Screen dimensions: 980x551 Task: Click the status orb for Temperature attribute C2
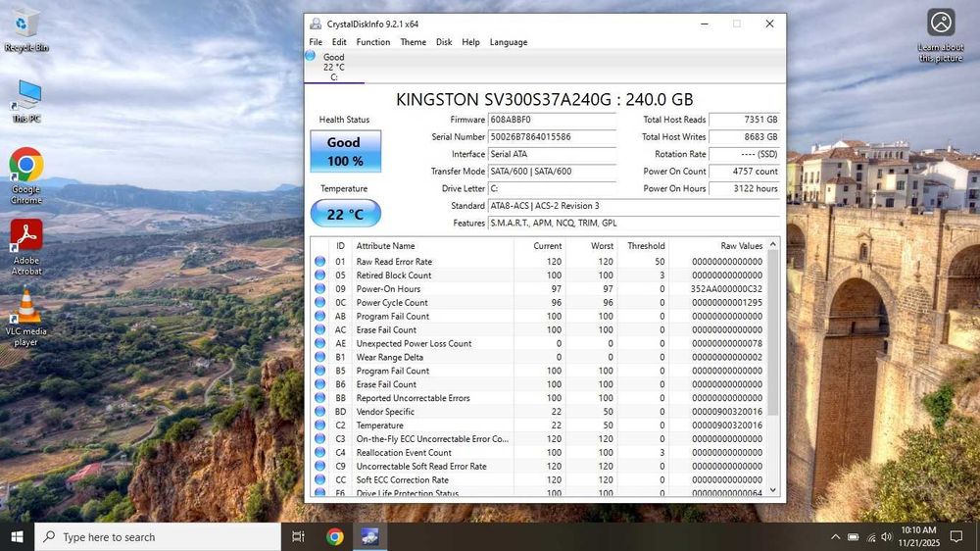[320, 426]
